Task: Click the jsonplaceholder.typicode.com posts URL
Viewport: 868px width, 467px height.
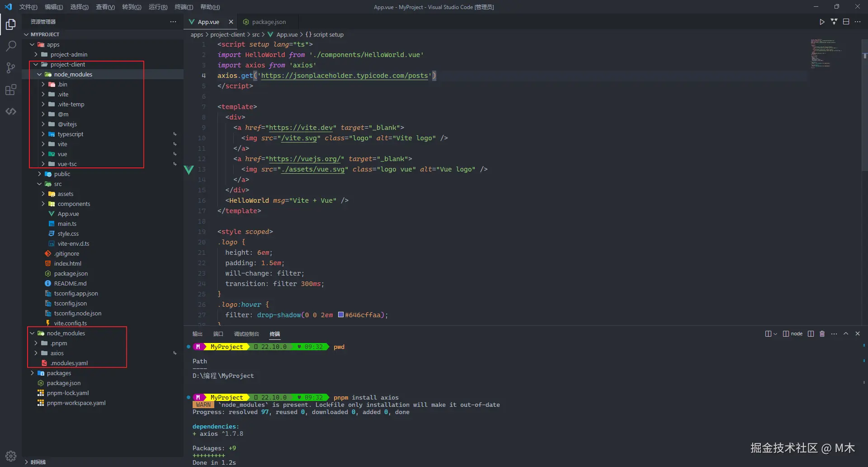Action: click(x=344, y=76)
